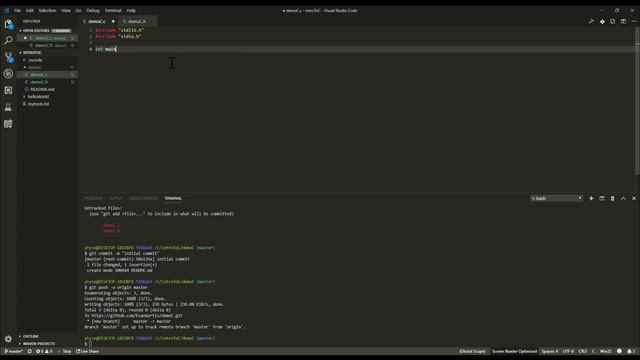Open README.md in the explorer
The height and width of the screenshot is (360, 640).
[x=47, y=89]
